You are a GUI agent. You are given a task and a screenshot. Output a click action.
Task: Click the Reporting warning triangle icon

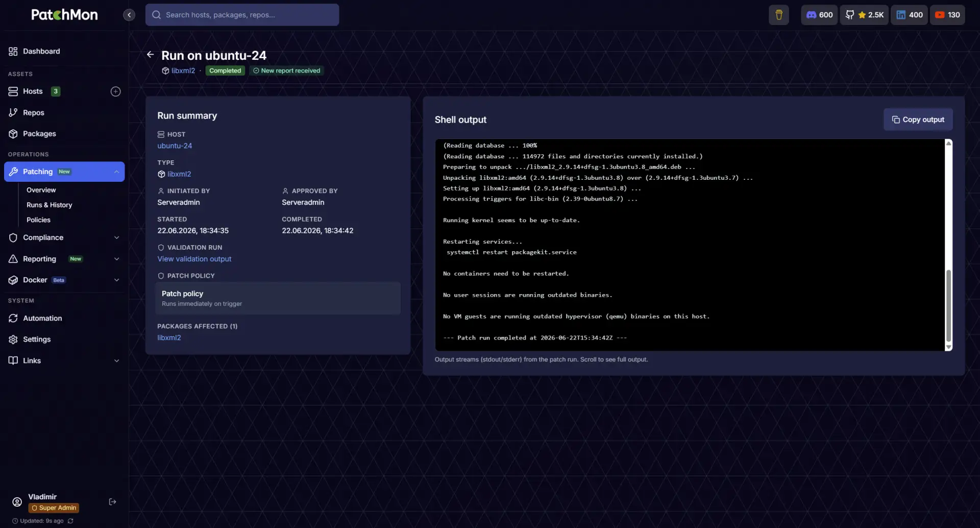(13, 259)
